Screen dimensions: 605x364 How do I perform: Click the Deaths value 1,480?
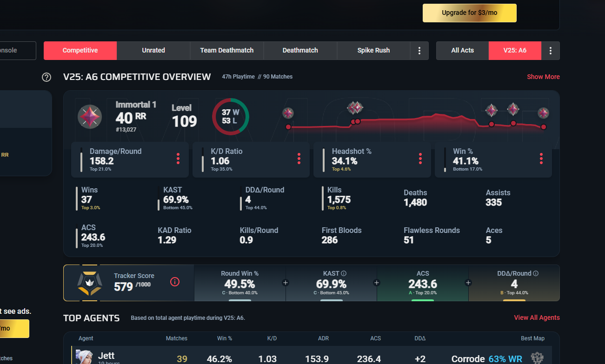[x=415, y=202]
